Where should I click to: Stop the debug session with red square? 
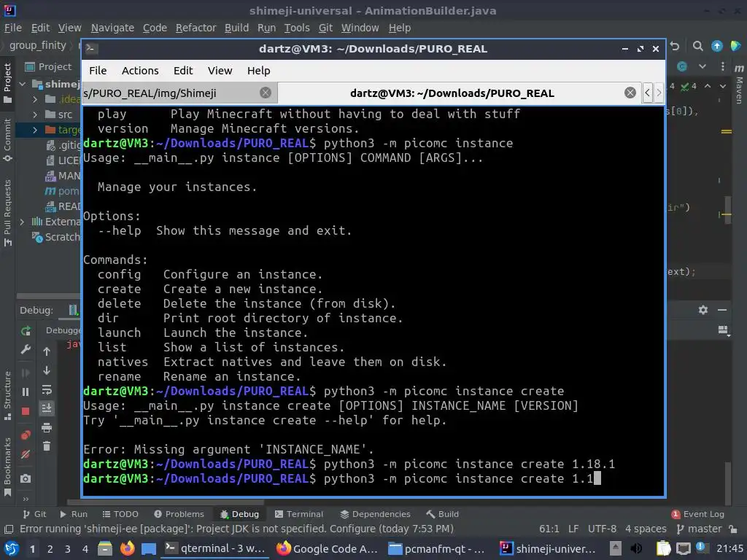26,411
